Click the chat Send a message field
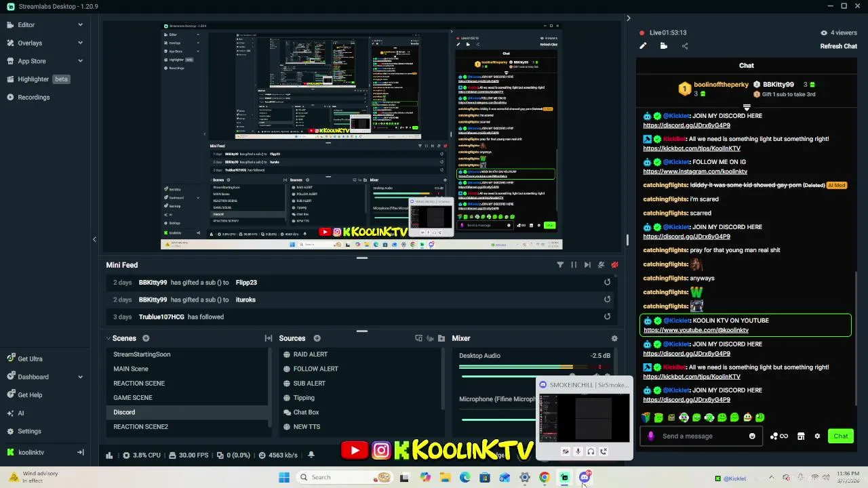The width and height of the screenshot is (868, 488). pyautogui.click(x=702, y=436)
